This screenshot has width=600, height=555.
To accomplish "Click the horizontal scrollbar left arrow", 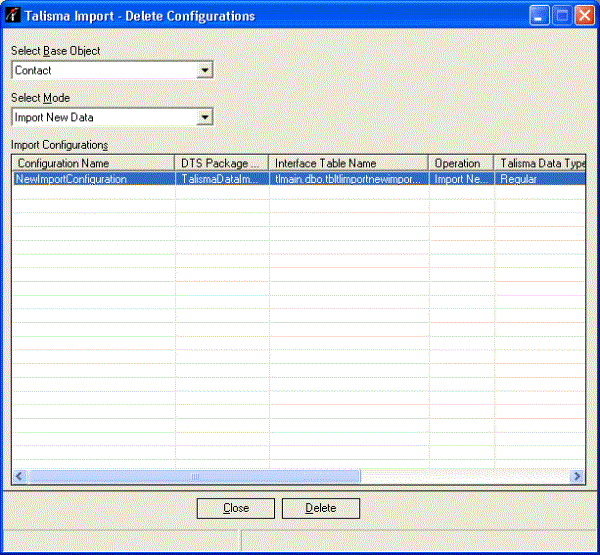I will click(20, 477).
